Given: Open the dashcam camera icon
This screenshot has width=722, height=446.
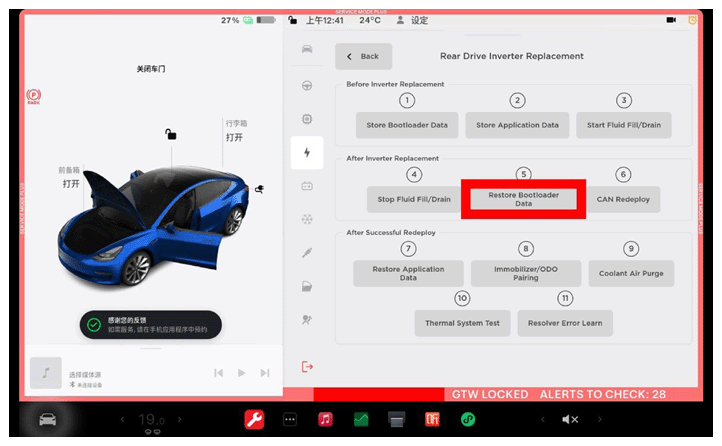Looking at the screenshot, I should 671,20.
